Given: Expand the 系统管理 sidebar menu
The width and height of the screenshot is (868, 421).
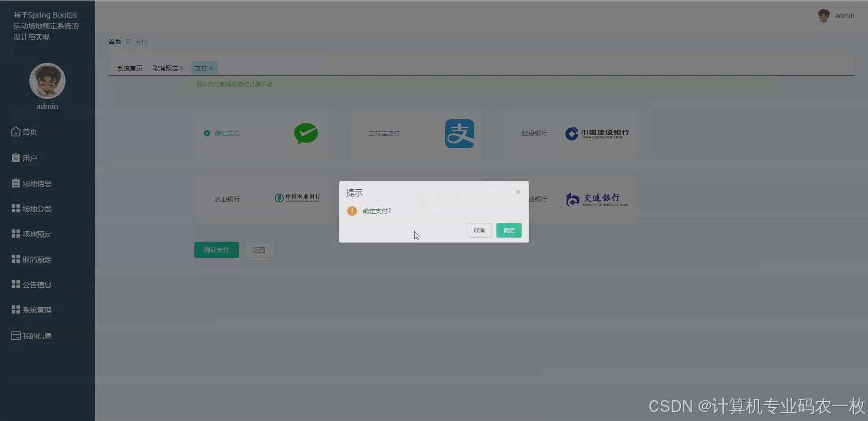Looking at the screenshot, I should click(37, 310).
